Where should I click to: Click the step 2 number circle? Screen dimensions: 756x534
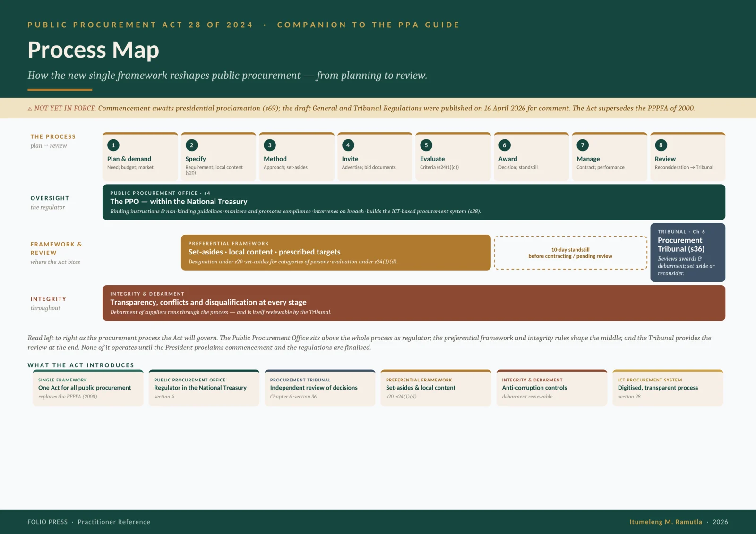[191, 145]
